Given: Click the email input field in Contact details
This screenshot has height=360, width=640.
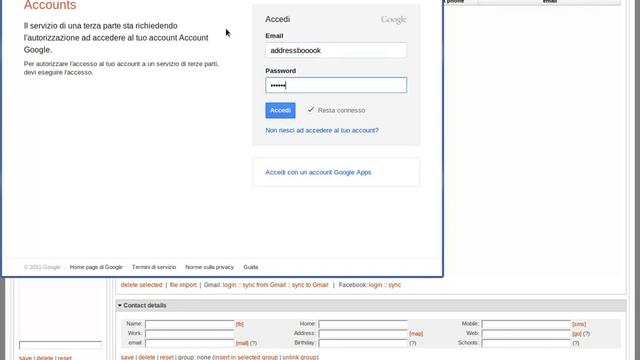Looking at the screenshot, I should (x=190, y=343).
